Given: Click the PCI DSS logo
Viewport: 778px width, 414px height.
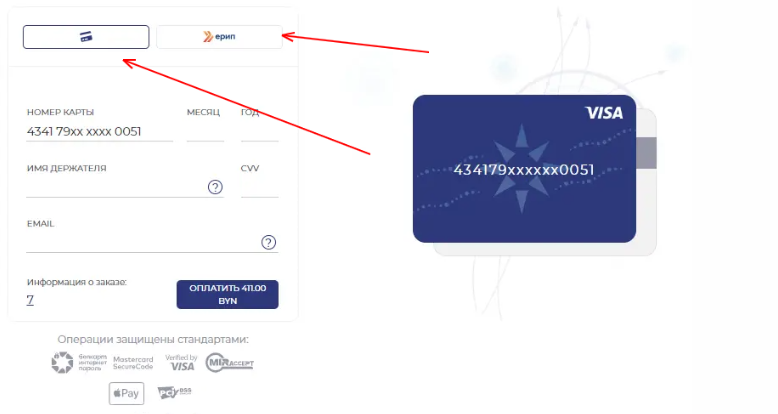Looking at the screenshot, I should (x=174, y=393).
